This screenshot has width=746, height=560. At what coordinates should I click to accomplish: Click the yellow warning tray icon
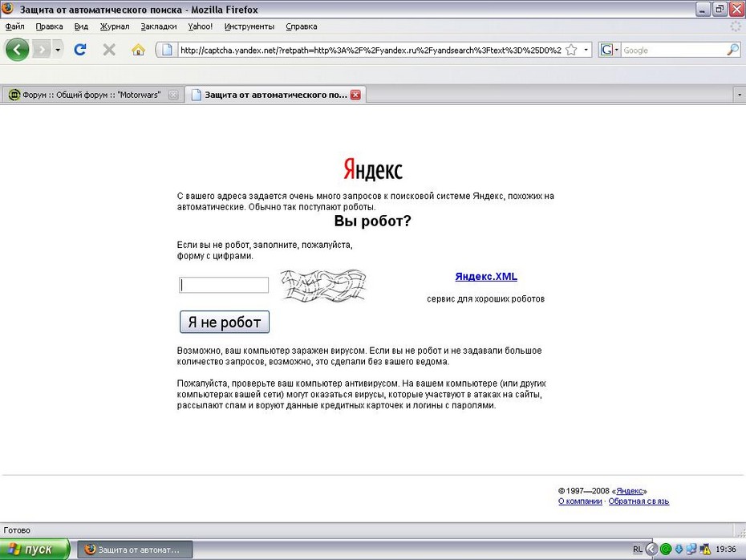tap(705, 550)
